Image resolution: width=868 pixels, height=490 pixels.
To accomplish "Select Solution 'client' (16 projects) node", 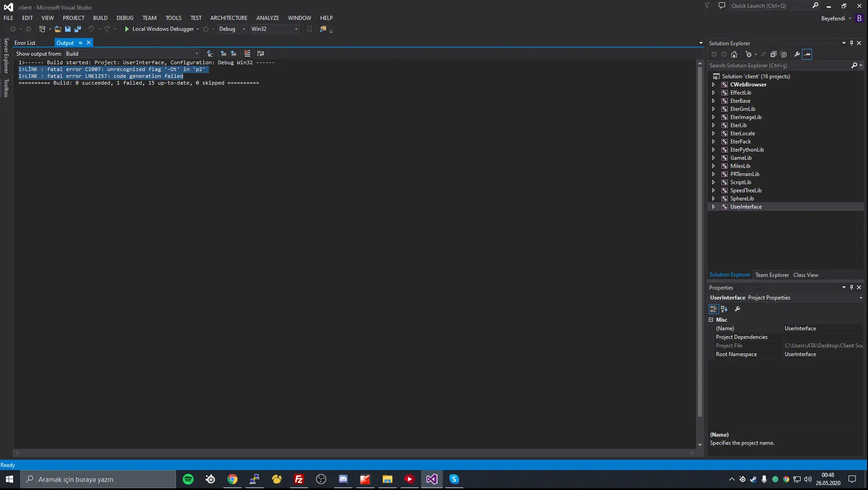I will 756,76.
